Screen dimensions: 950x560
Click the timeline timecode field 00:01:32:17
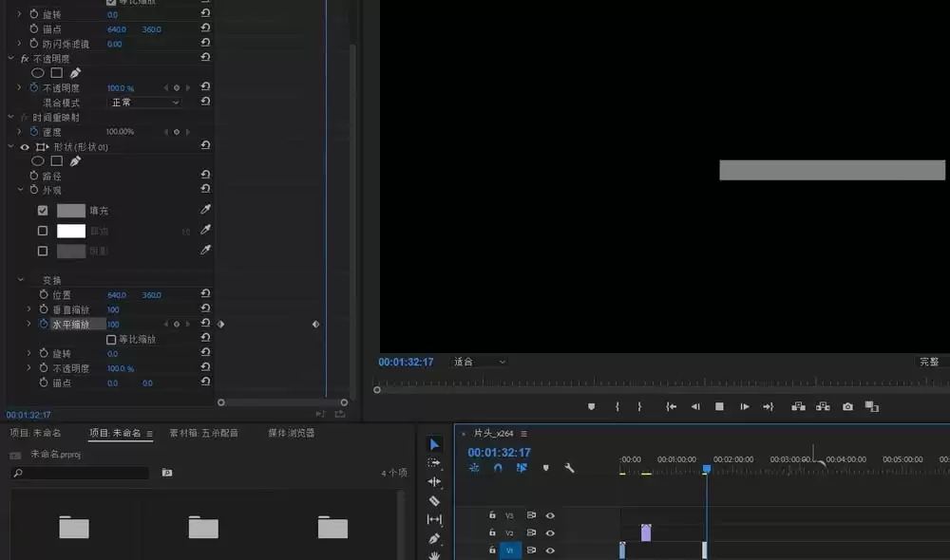pos(499,452)
